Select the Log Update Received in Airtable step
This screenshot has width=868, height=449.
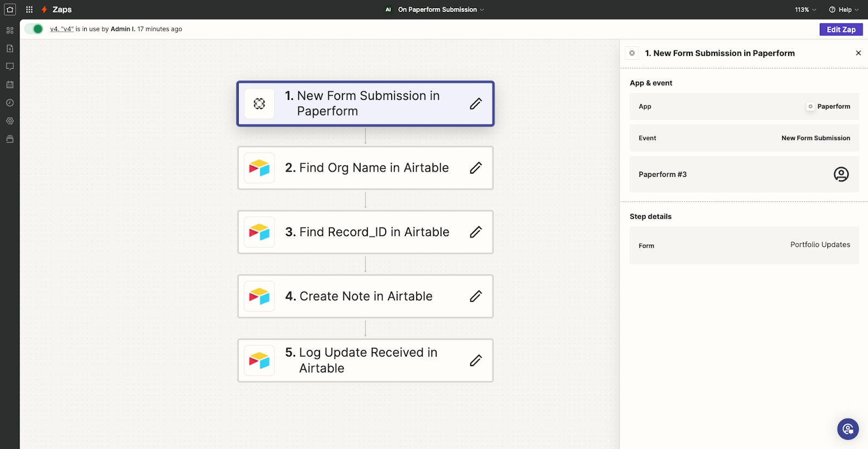click(366, 361)
